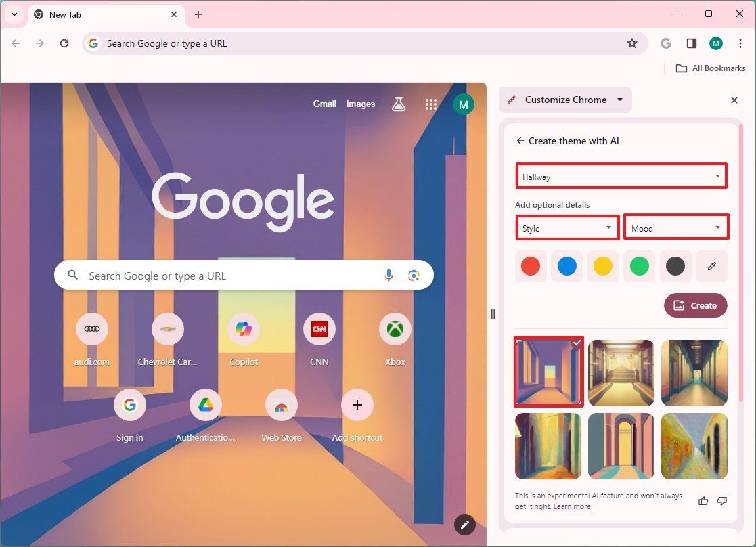This screenshot has height=547, width=756.
Task: Switch to the New Tab browser tab
Action: pyautogui.click(x=66, y=14)
